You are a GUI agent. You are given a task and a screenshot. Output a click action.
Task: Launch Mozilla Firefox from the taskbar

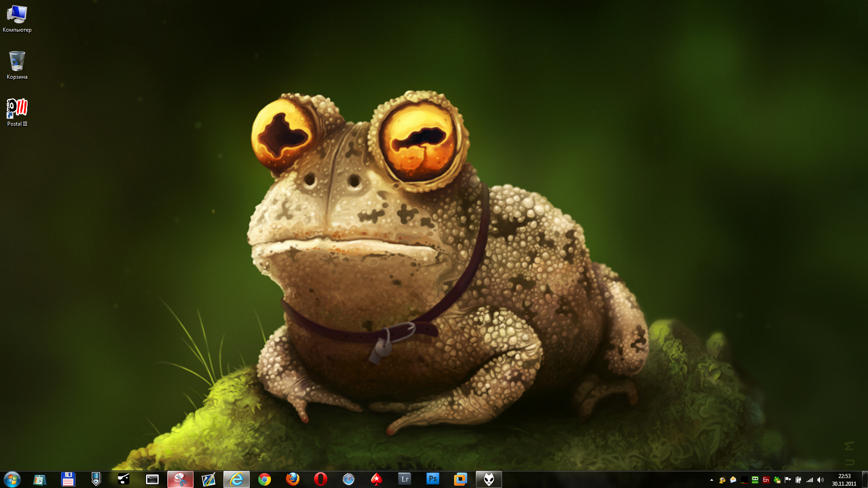293,479
